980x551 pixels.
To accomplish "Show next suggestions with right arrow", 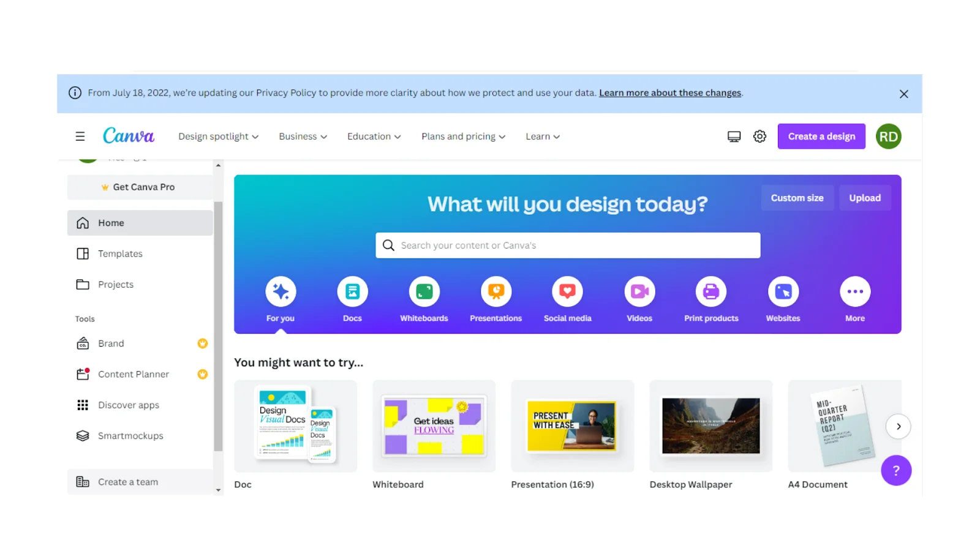I will click(x=899, y=427).
